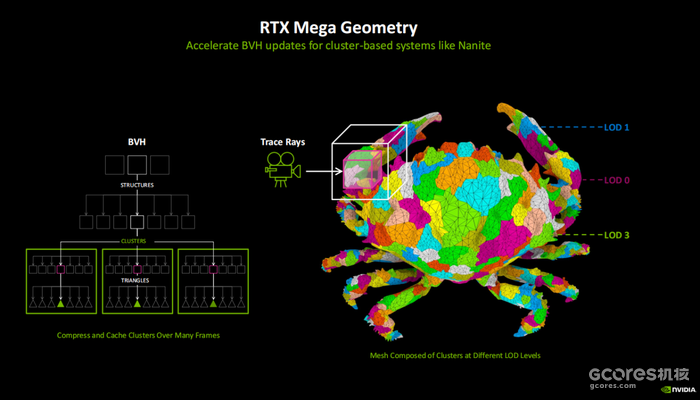Image resolution: width=700 pixels, height=400 pixels.
Task: Click the gcores.com text
Action: coord(612,385)
